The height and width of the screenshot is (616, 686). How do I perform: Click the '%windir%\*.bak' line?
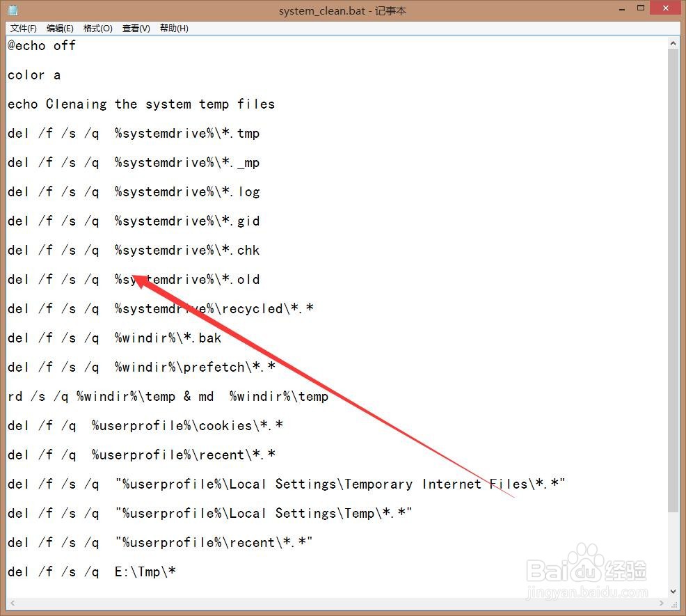[x=114, y=338]
